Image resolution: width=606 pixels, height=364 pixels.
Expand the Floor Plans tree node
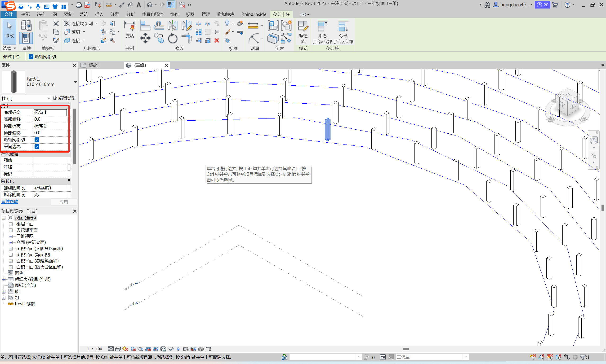click(x=11, y=224)
